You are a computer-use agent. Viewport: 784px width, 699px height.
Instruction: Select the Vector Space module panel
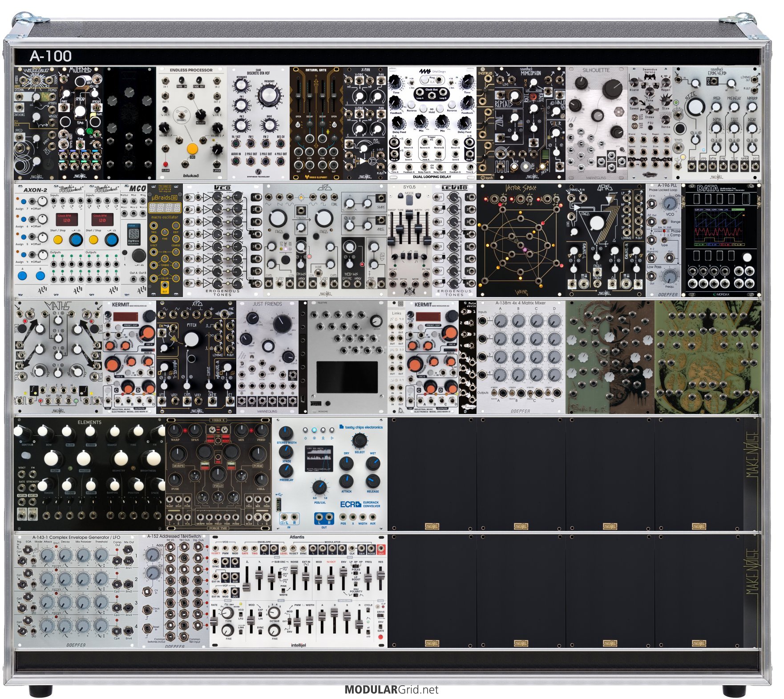(x=521, y=240)
